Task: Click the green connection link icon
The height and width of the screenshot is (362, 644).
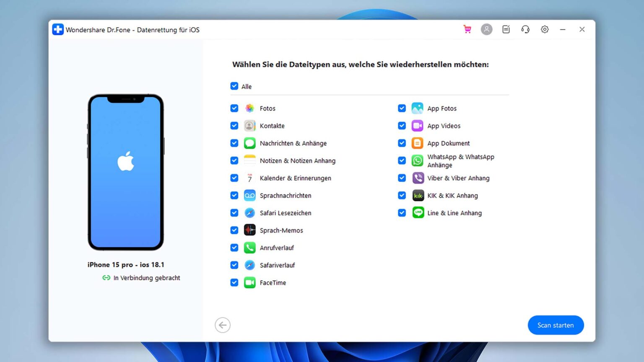Action: [106, 278]
